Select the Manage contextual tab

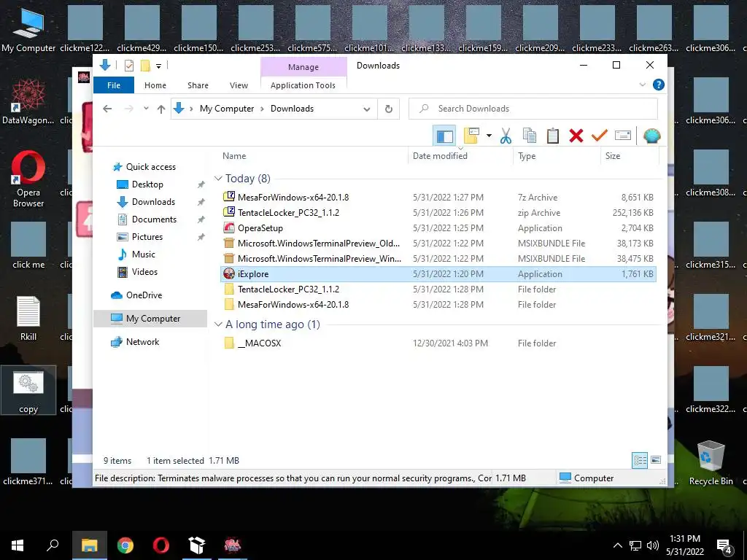pos(303,67)
